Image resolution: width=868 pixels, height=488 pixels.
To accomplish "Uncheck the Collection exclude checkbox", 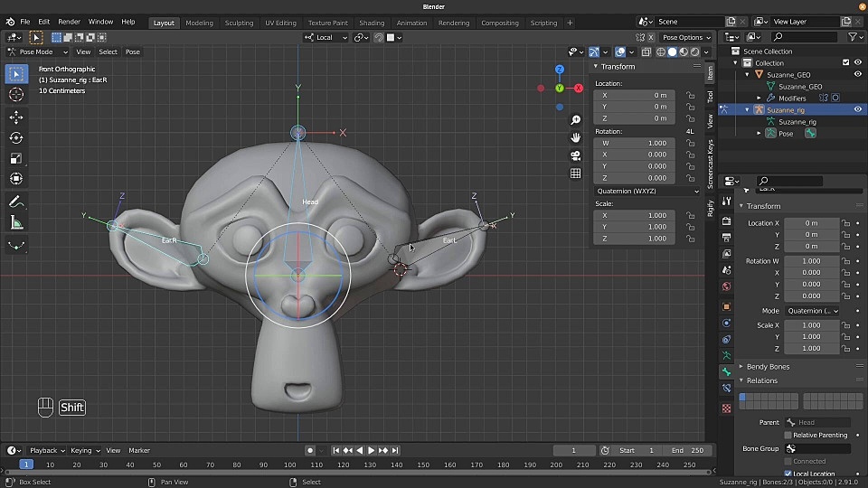I will pyautogui.click(x=845, y=63).
